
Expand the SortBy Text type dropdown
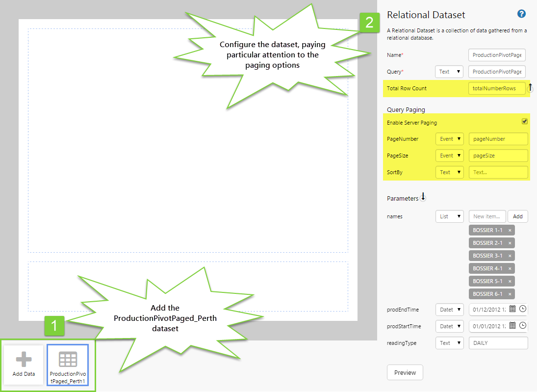(449, 172)
